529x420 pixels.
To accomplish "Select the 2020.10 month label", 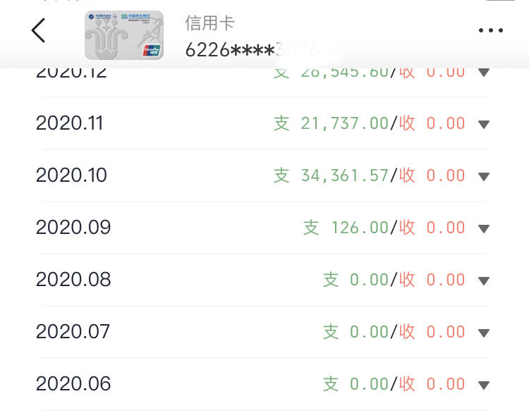I will tap(71, 175).
